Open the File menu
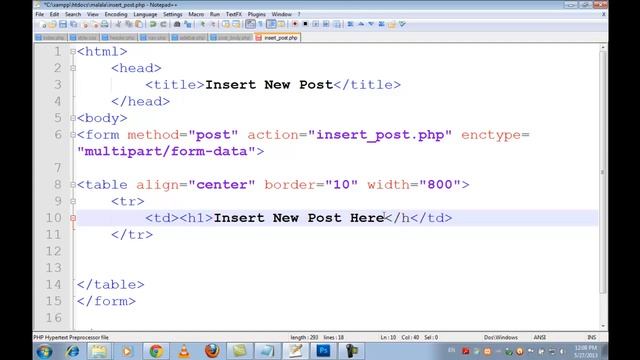 click(x=40, y=14)
